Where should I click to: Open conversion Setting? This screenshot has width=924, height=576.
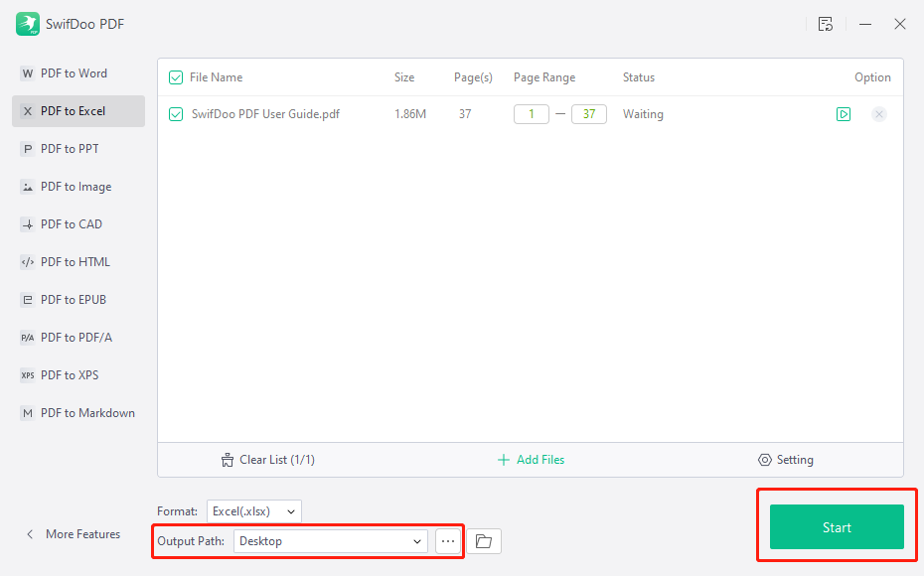[786, 460]
